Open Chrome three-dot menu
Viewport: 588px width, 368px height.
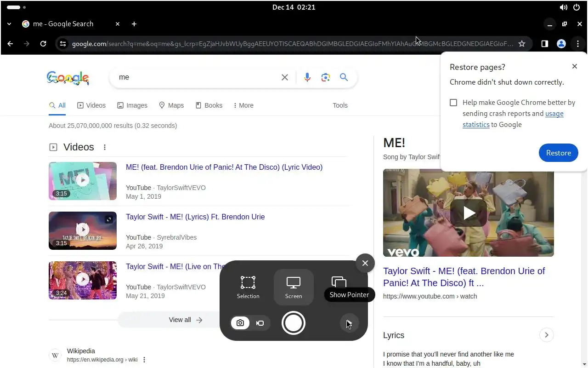point(577,44)
